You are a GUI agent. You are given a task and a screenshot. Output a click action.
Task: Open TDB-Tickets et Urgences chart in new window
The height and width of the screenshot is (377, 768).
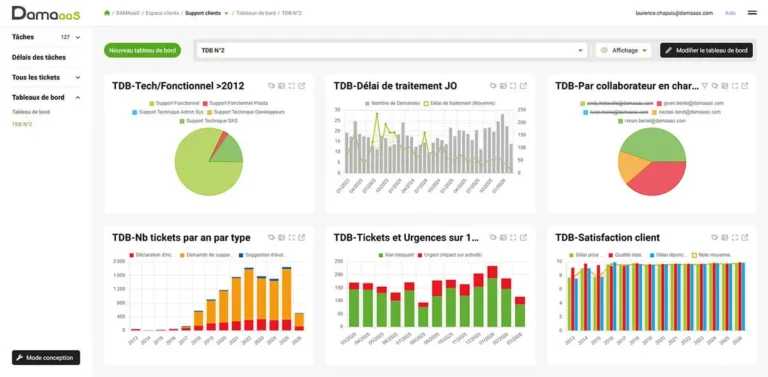523,237
